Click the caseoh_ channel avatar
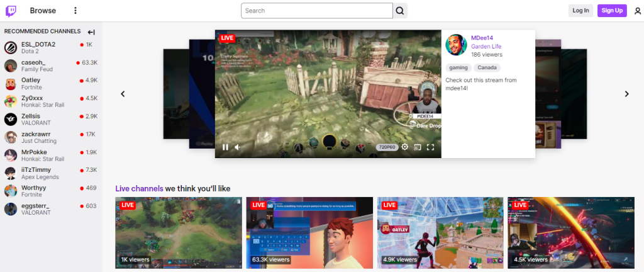This screenshot has height=272, width=644. click(x=11, y=65)
